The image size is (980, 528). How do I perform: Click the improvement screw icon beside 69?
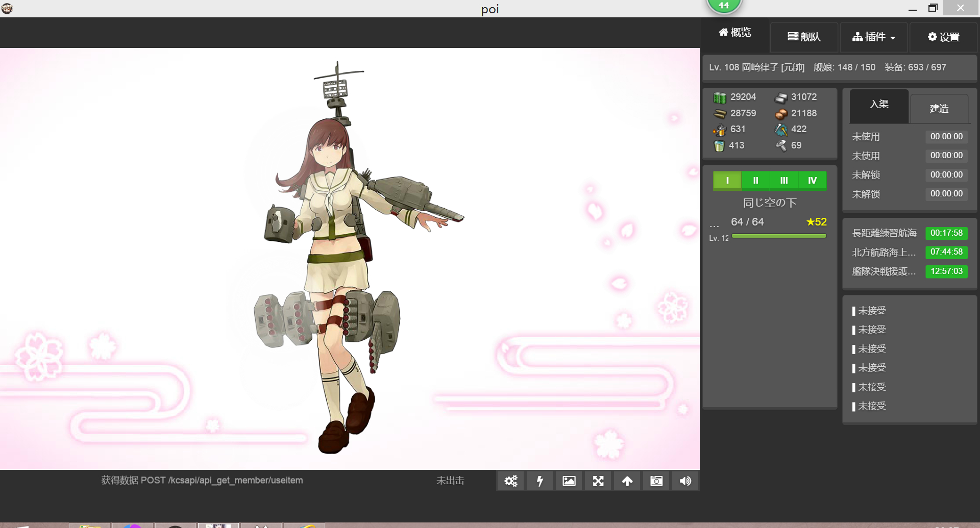tap(781, 146)
